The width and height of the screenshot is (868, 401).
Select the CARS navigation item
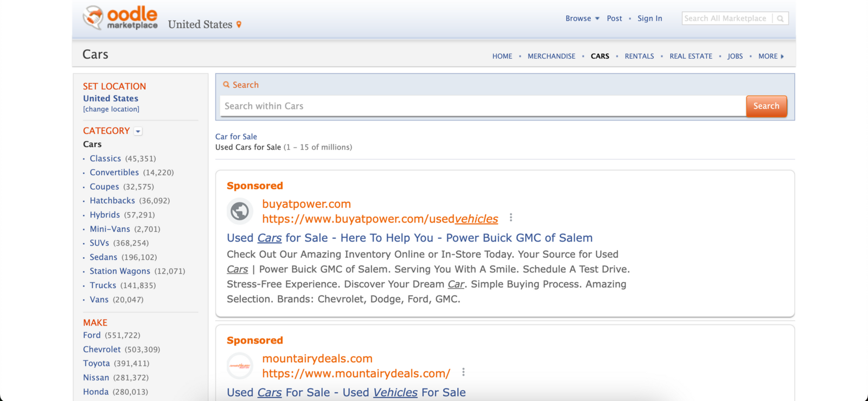tap(600, 56)
